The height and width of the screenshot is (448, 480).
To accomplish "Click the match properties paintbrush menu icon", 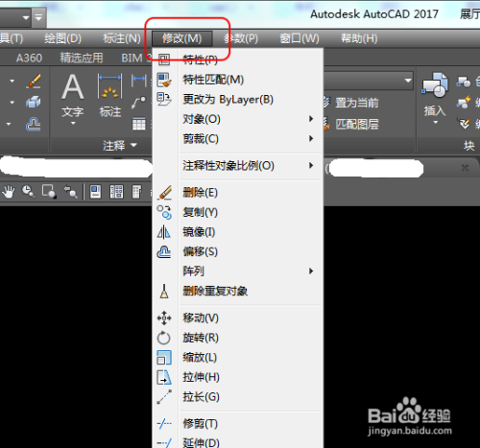I will coord(164,80).
